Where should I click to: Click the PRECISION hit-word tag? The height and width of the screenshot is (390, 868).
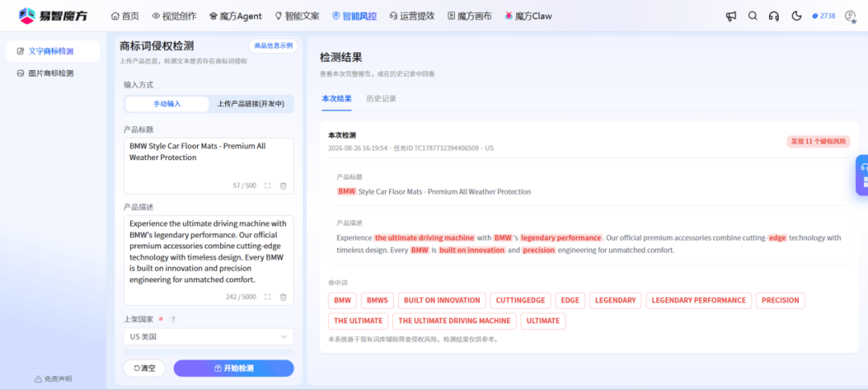click(780, 300)
